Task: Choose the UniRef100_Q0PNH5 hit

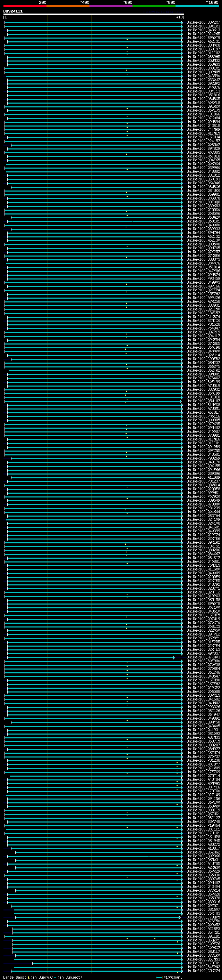Action: (x=203, y=72)
